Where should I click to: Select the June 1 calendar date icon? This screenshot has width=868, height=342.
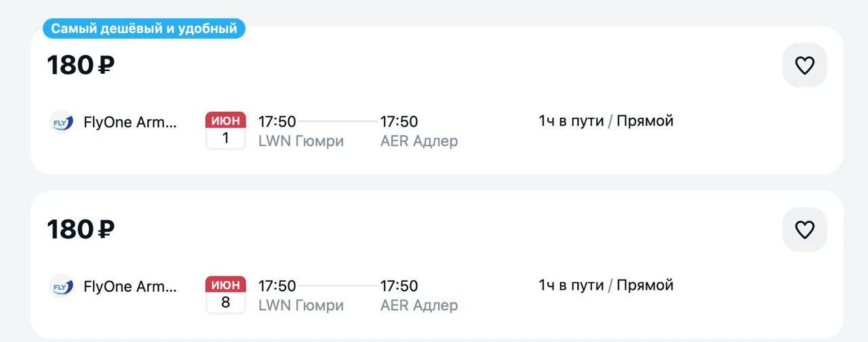(x=225, y=130)
